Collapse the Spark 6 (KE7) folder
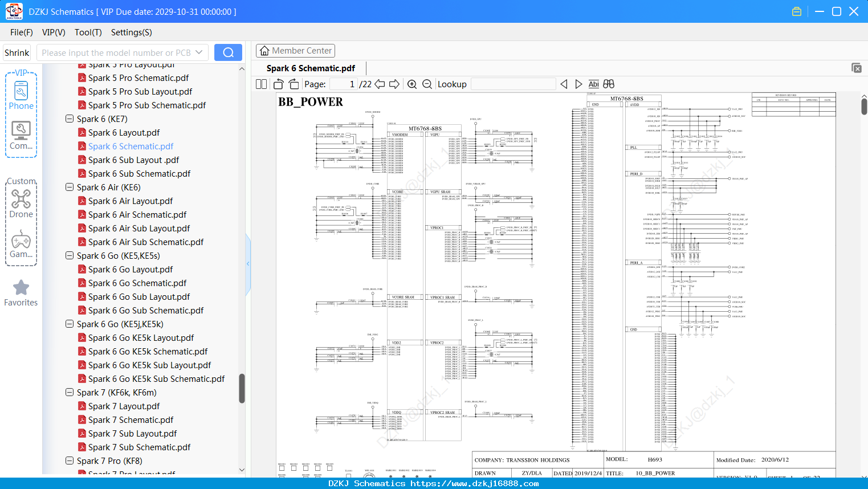This screenshot has height=489, width=868. (x=70, y=119)
